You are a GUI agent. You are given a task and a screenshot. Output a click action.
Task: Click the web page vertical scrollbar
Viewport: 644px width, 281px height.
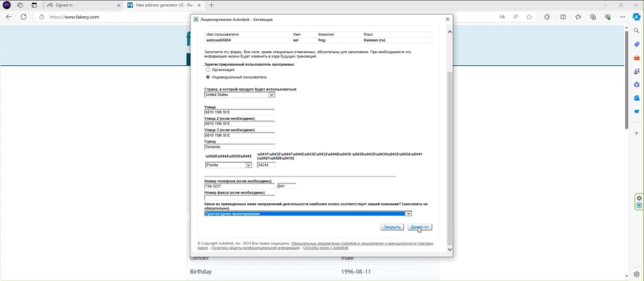coord(626,78)
